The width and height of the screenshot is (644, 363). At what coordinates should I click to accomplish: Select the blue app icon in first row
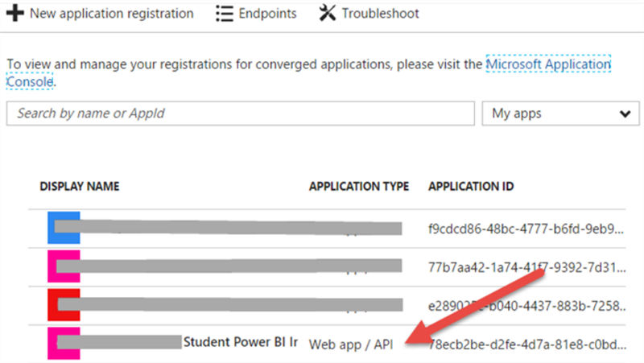[x=64, y=228]
